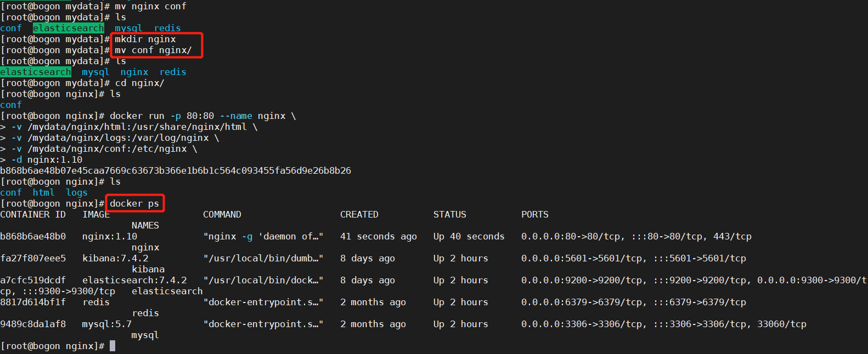Click the 'redis' directory in first ls output
Image resolution: width=868 pixels, height=354 pixels.
point(167,28)
